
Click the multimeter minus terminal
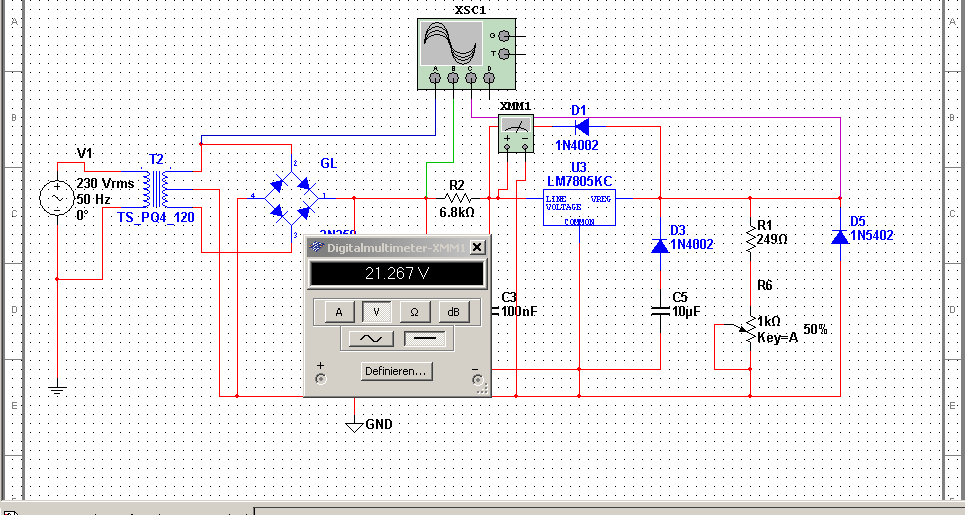[478, 380]
